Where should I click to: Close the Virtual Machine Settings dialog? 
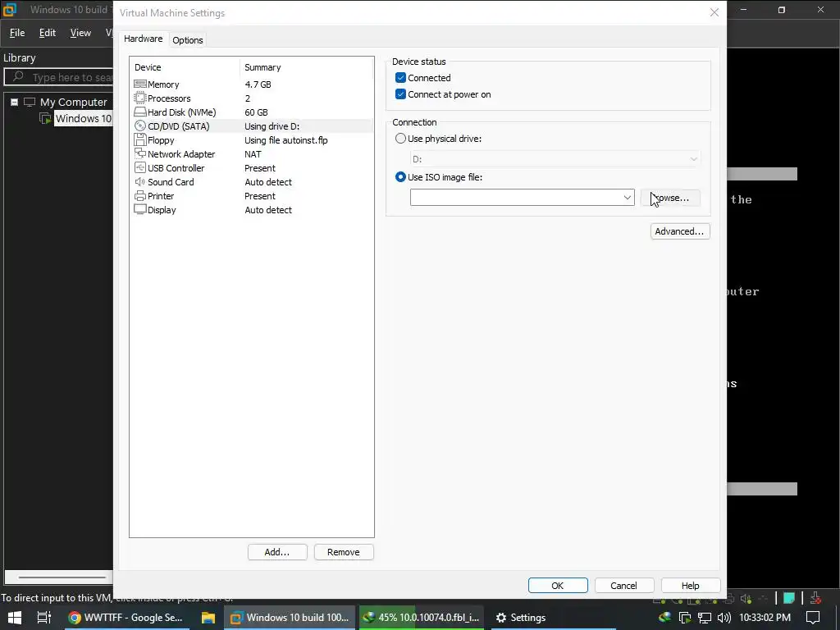[714, 12]
